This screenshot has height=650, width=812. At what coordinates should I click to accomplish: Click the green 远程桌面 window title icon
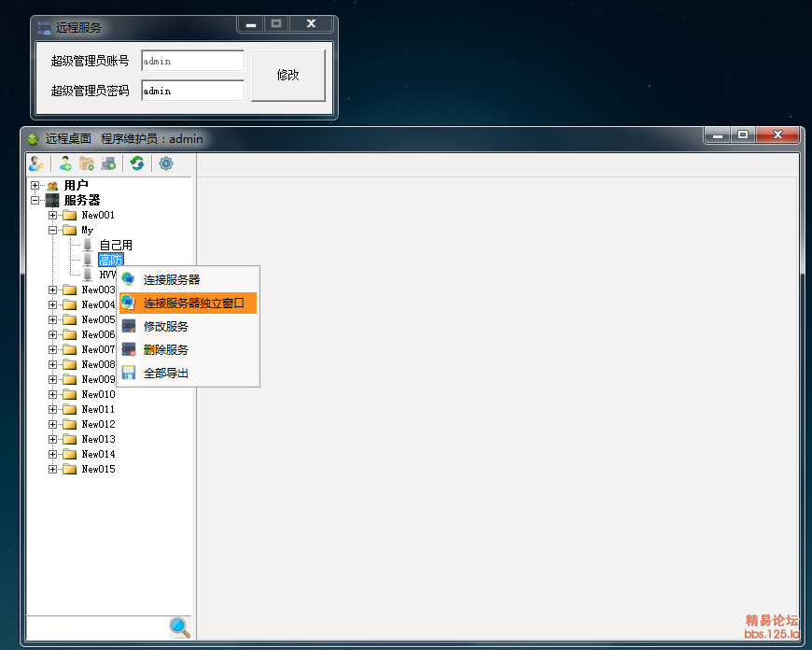(x=34, y=139)
